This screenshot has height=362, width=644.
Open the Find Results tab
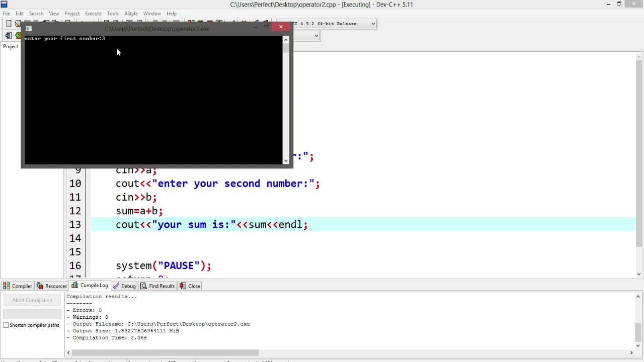[157, 286]
